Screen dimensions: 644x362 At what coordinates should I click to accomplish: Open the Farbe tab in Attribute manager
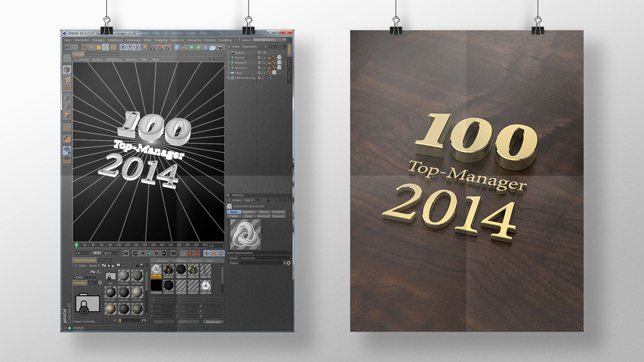[x=234, y=216]
